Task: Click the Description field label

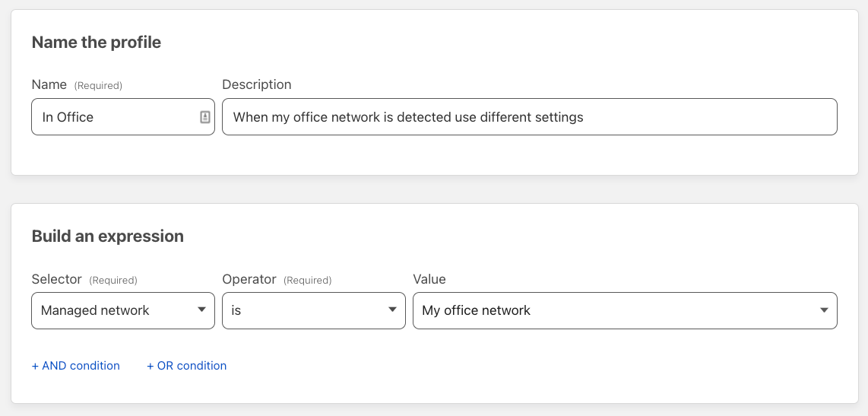Action: (x=256, y=84)
